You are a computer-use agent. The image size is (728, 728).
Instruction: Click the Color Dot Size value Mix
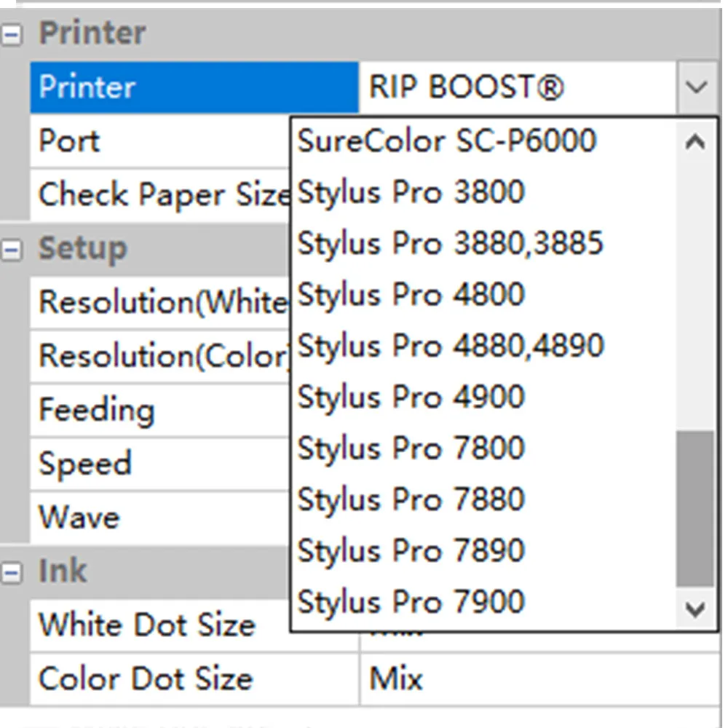pos(396,679)
